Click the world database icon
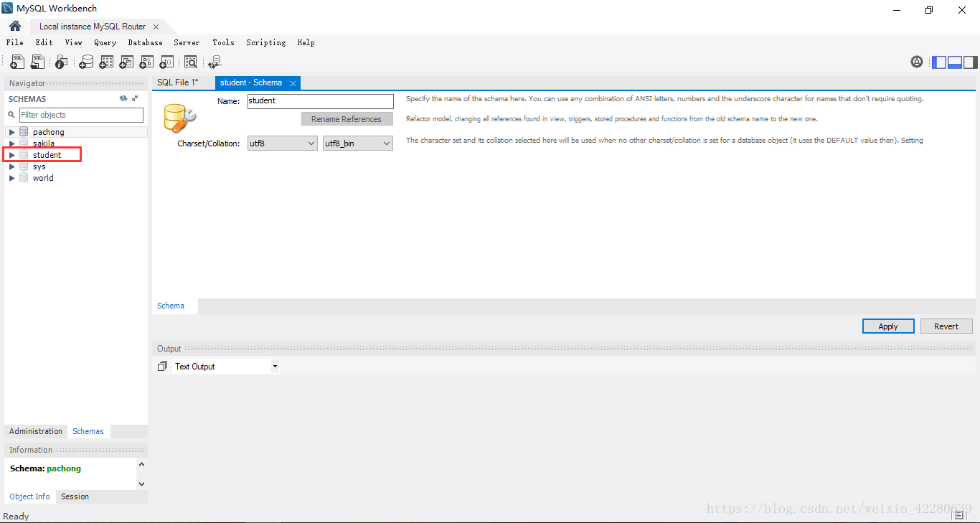980x523 pixels. coord(24,178)
